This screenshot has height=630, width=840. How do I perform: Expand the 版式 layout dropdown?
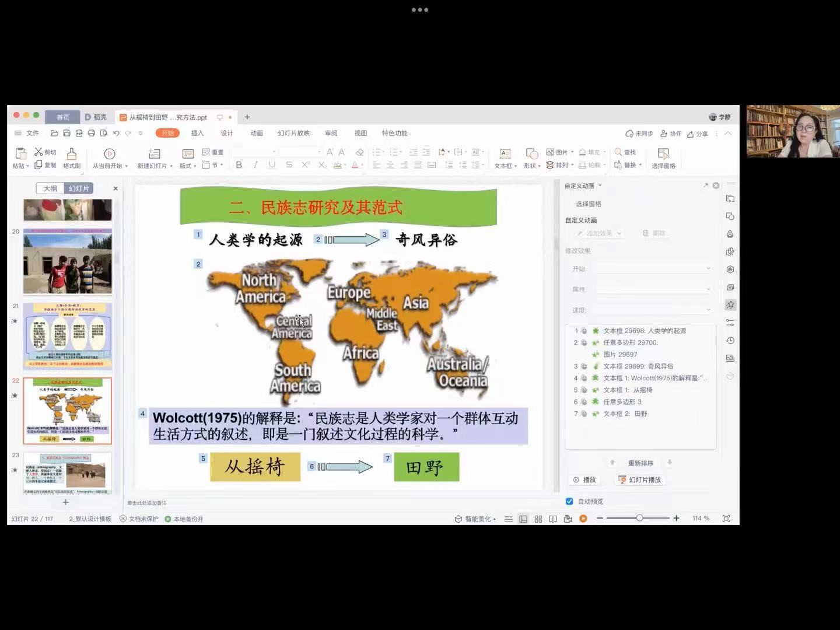[x=195, y=166]
